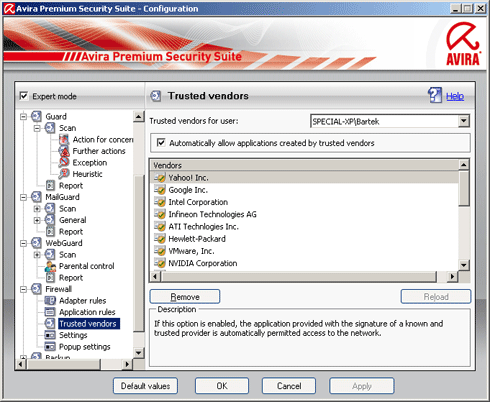Select the Parental control icon in tree
The image size is (490, 402).
pos(50,266)
